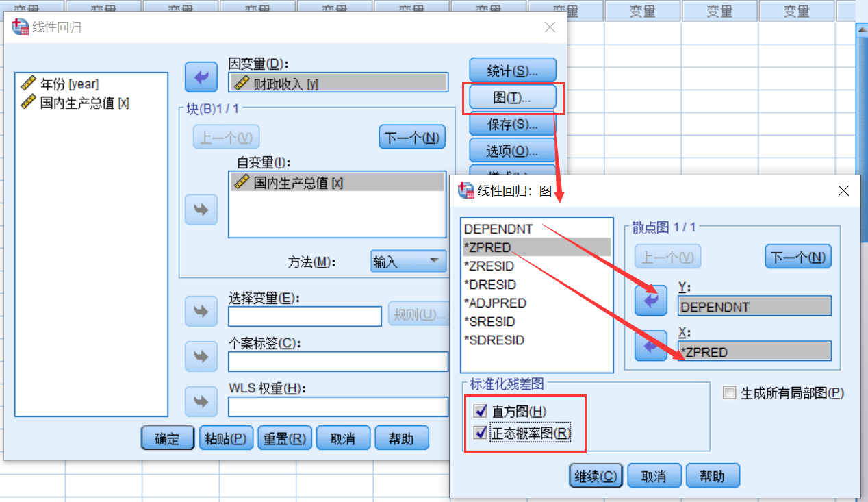
Task: Click the arrow icon beside 个案标签 field
Action: pos(201,356)
